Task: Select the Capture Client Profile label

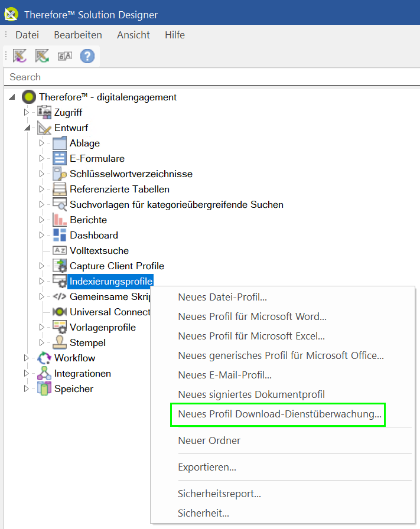Action: [117, 266]
